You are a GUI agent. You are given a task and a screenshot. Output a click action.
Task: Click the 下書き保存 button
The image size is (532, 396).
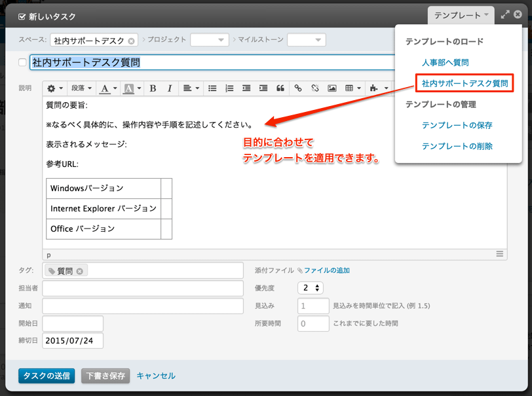pos(105,376)
